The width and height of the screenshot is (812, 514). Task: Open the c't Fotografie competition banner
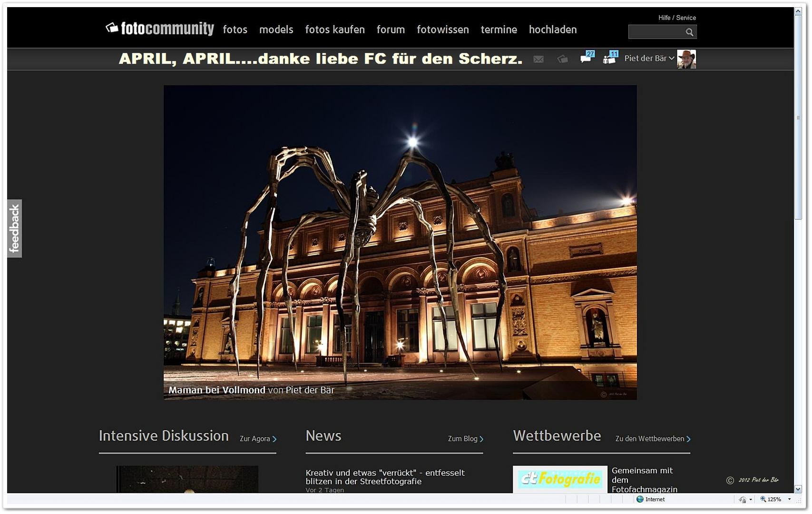click(x=560, y=479)
